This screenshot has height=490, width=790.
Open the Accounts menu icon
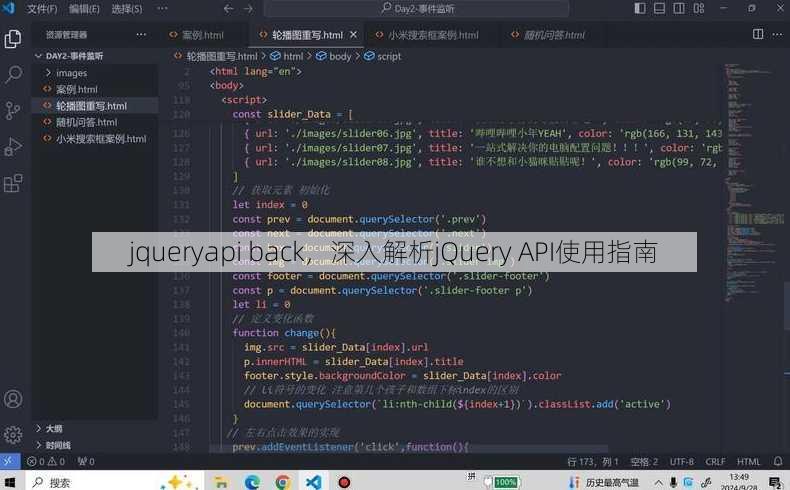click(13, 399)
